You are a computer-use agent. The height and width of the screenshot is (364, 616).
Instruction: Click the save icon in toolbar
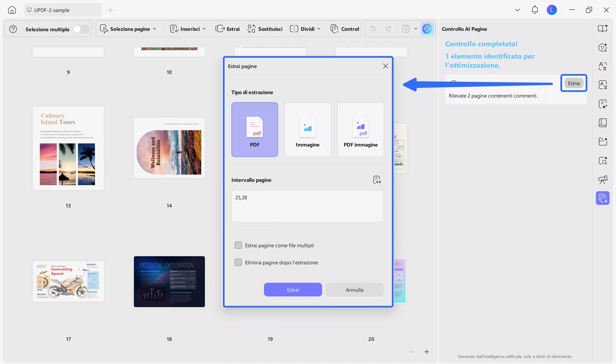tap(406, 29)
